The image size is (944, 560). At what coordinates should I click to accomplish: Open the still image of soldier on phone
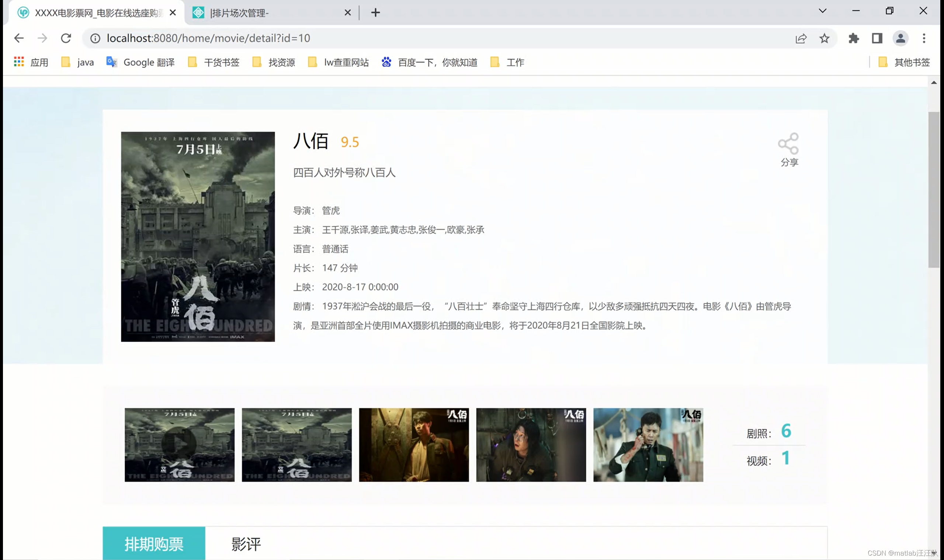(x=648, y=445)
